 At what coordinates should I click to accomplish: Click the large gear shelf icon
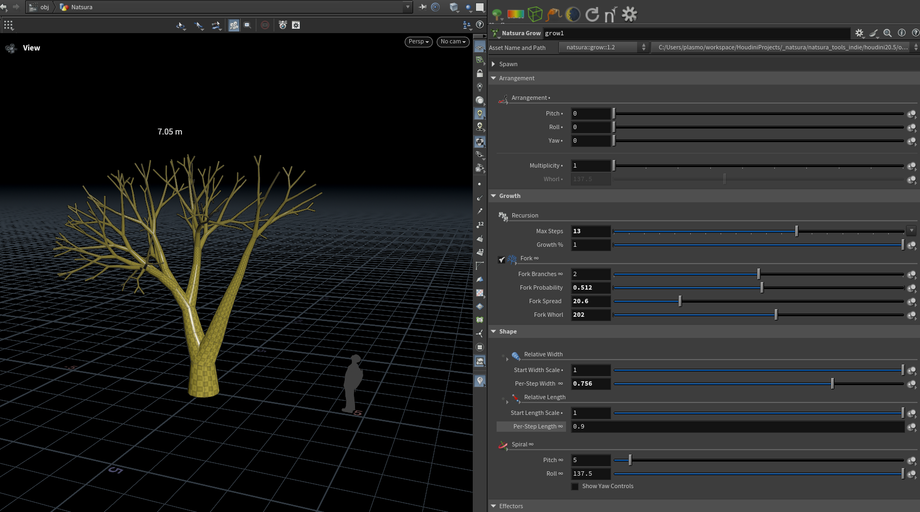[629, 14]
